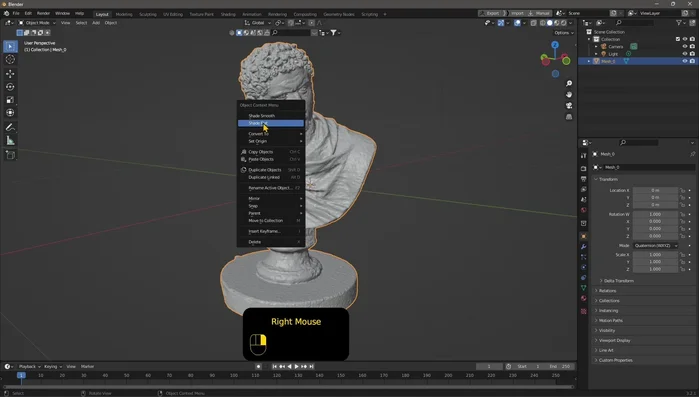Image resolution: width=699 pixels, height=397 pixels.
Task: Choose Shade Flat in context menu
Action: pos(271,123)
